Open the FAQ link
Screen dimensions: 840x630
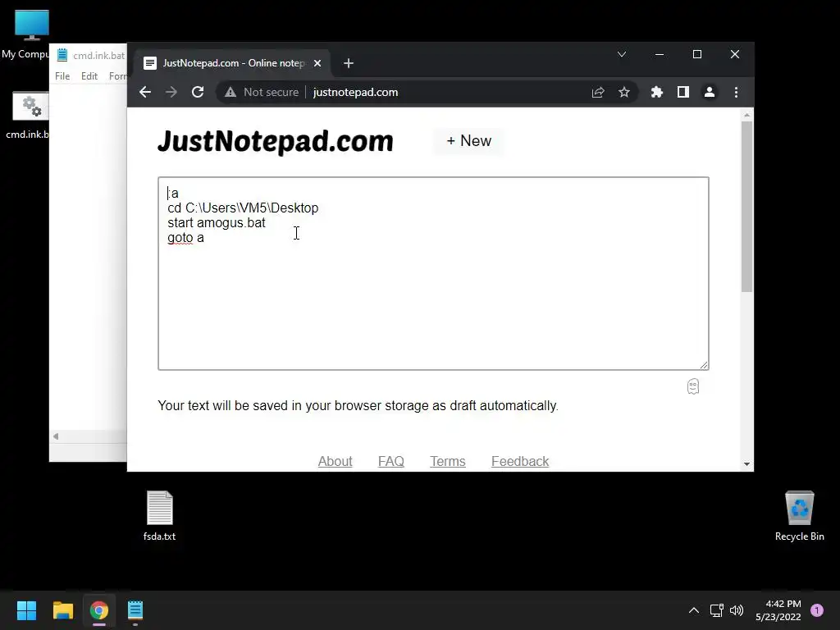(x=391, y=461)
